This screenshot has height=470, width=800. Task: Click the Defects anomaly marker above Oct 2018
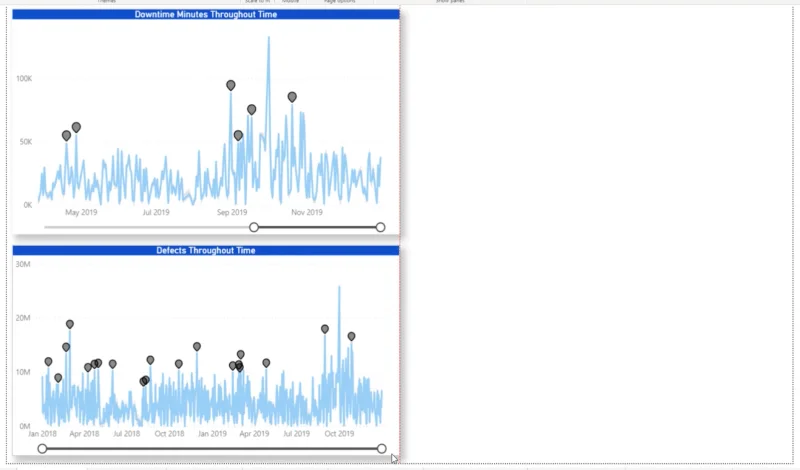click(179, 364)
